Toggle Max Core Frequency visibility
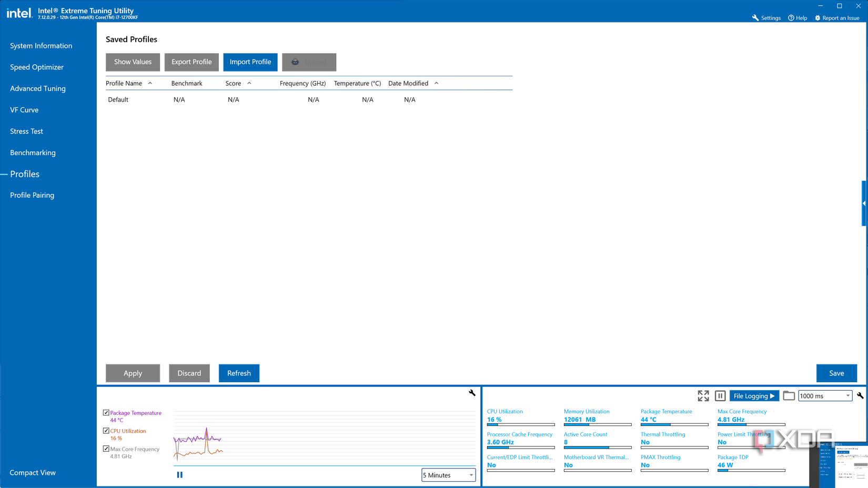 pos(105,448)
